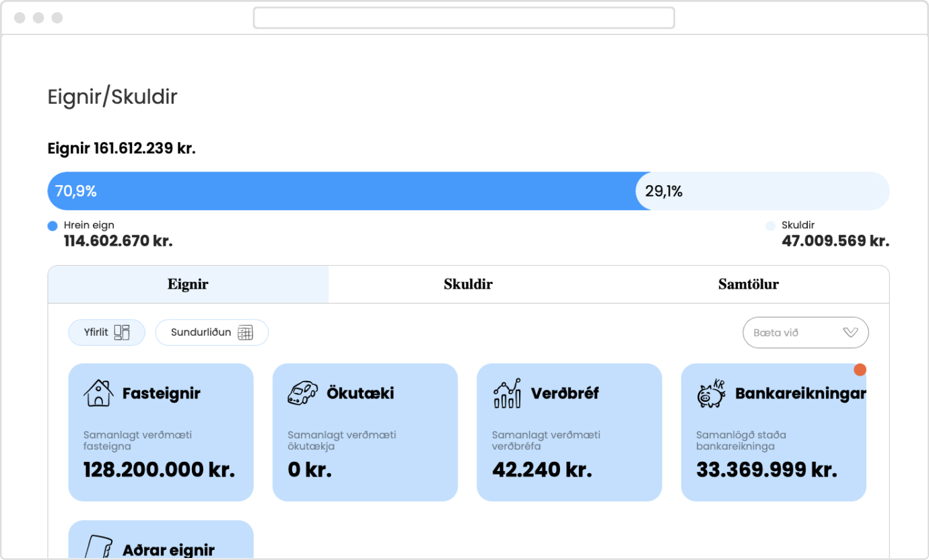Switch to Sundurliðun breakdown view
This screenshot has height=560, width=929.
coord(212,332)
